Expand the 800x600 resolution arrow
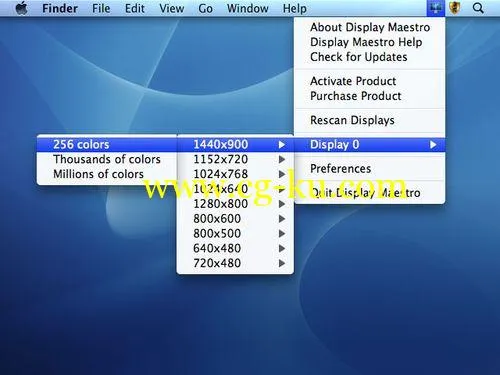500x375 pixels. pos(282,219)
